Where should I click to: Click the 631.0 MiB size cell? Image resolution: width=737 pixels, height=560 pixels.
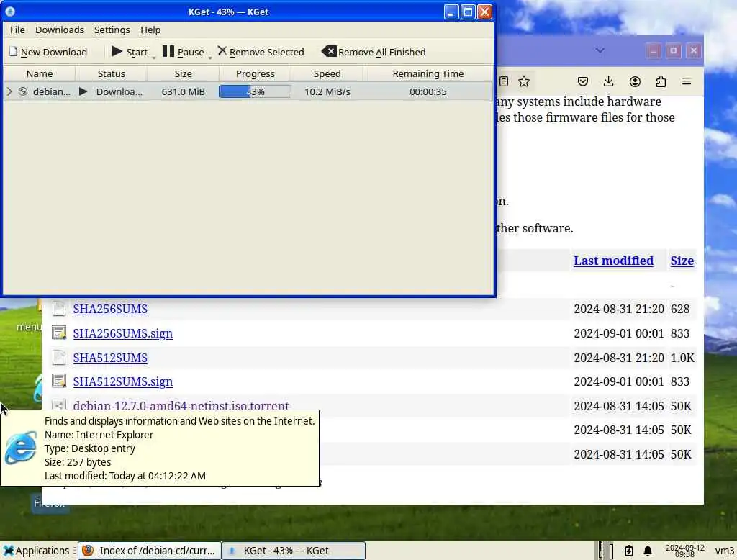click(x=184, y=91)
